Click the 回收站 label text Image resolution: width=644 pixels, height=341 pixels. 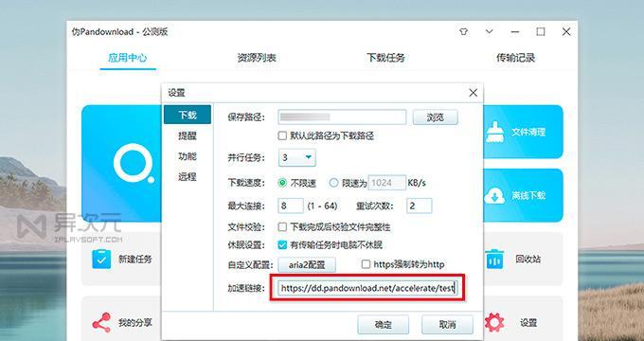[528, 260]
